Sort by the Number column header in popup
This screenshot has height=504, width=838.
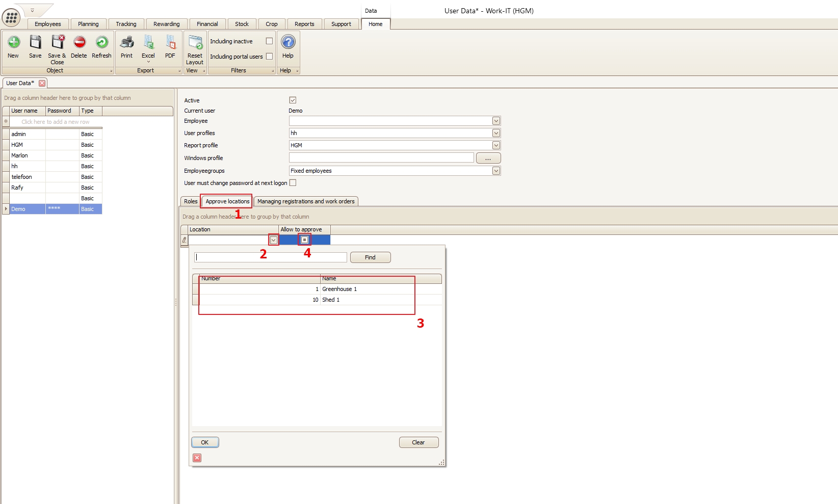[x=259, y=279]
